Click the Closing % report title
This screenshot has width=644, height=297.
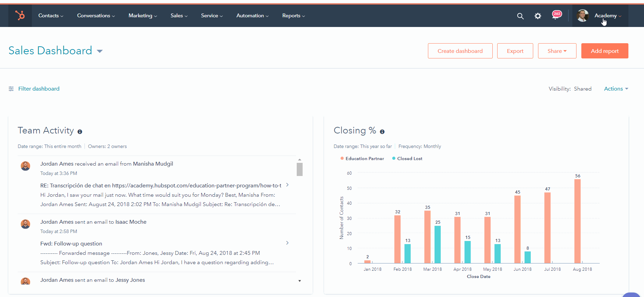tap(355, 130)
